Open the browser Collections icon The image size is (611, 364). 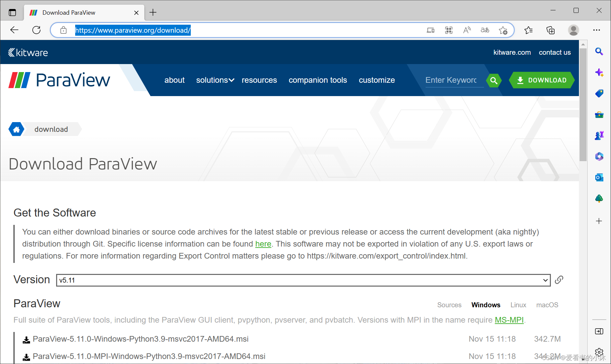point(550,30)
